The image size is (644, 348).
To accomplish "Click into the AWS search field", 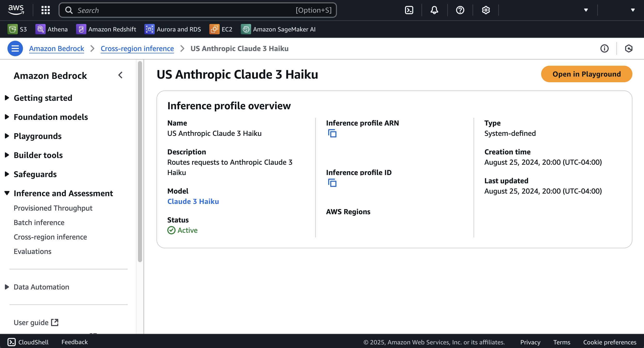I will (198, 10).
